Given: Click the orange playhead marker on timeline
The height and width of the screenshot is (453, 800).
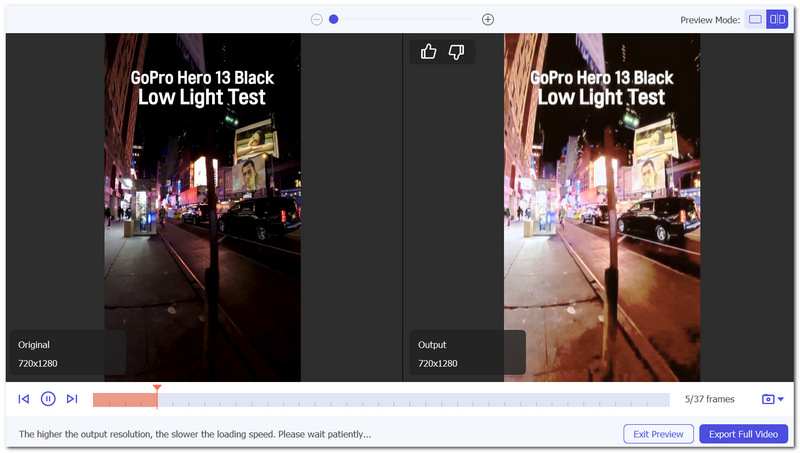Looking at the screenshot, I should (x=157, y=389).
